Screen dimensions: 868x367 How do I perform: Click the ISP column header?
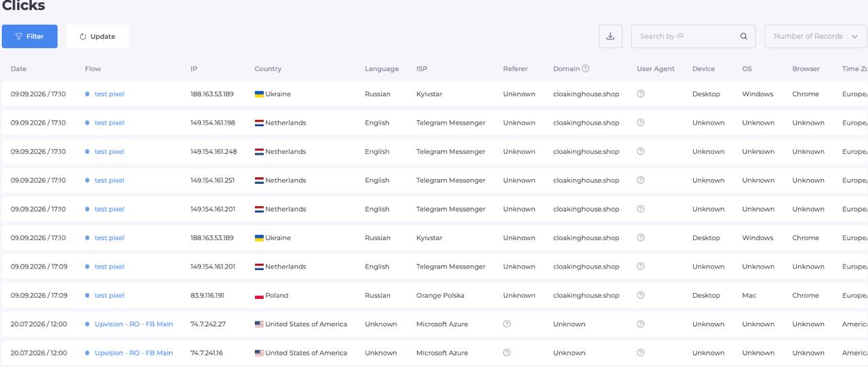click(422, 69)
